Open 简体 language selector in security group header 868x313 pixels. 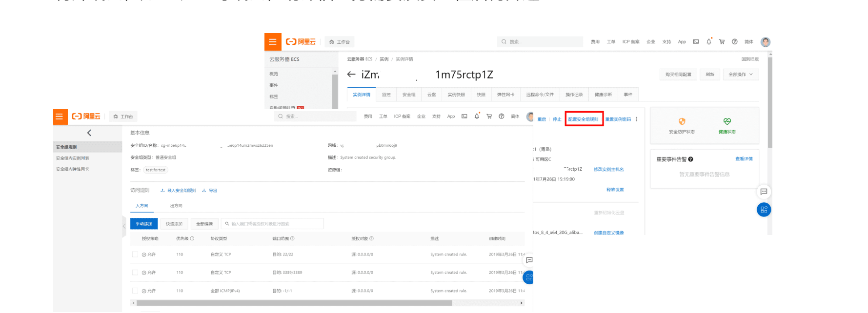coord(515,117)
